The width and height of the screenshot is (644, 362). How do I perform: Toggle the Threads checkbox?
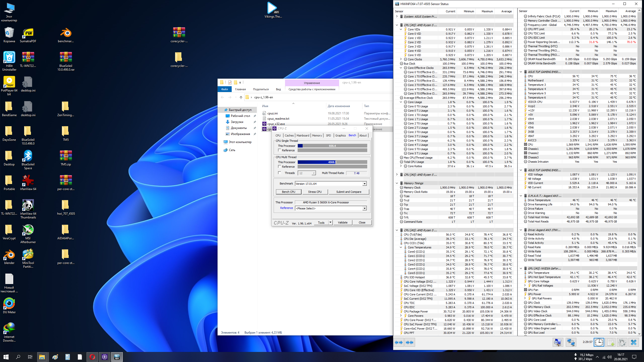(279, 173)
